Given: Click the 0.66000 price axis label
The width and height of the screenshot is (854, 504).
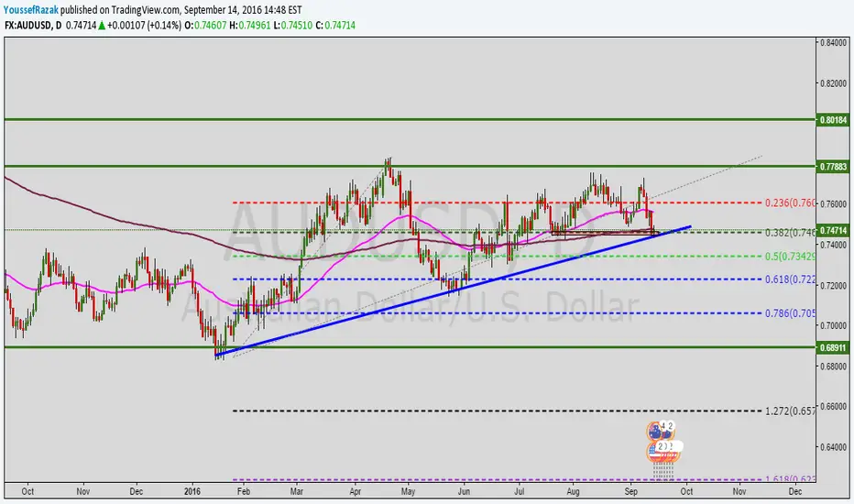Looking at the screenshot, I should coord(834,407).
